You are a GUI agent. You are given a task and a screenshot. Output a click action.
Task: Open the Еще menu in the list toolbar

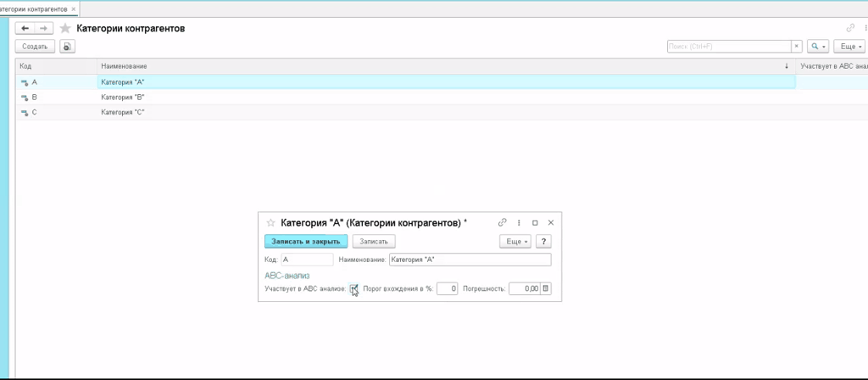click(849, 47)
